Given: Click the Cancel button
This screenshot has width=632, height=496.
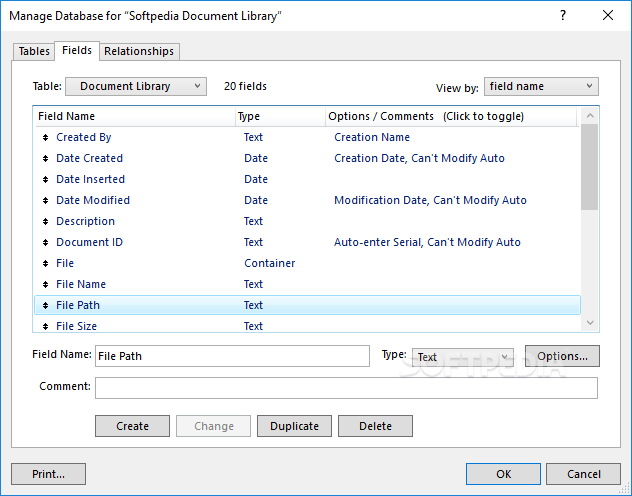Looking at the screenshot, I should pyautogui.click(x=583, y=474).
